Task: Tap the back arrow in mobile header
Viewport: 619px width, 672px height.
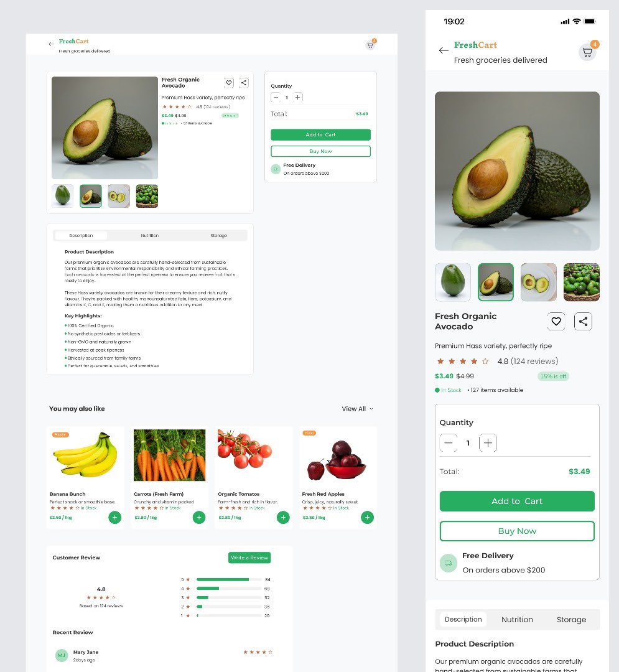Action: coord(444,50)
